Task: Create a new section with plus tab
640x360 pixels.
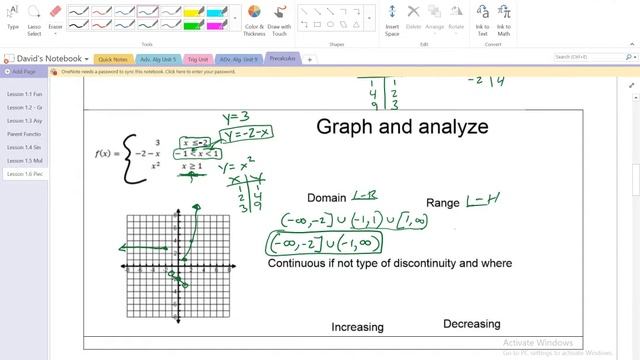Action: [310, 60]
